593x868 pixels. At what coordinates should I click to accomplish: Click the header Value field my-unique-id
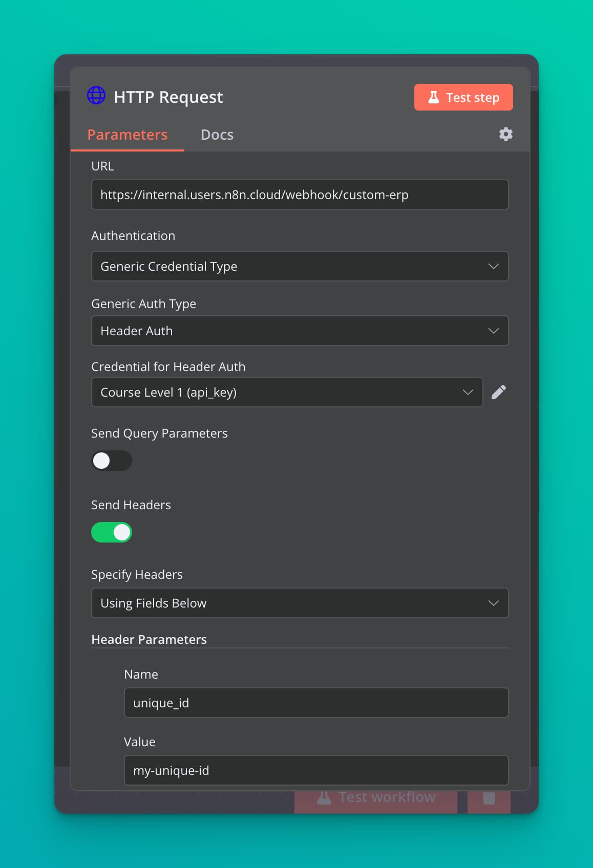click(x=316, y=770)
